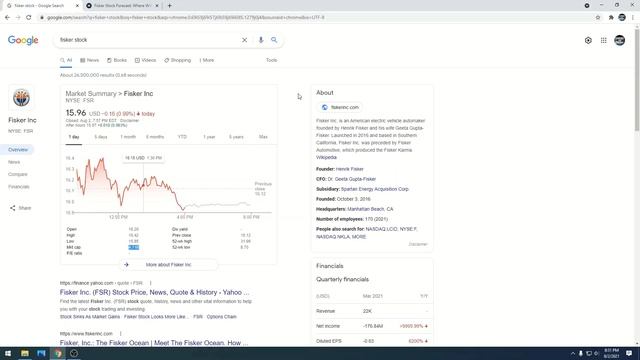Select the 1 month chart range
This screenshot has height=360, width=640.
click(x=128, y=137)
